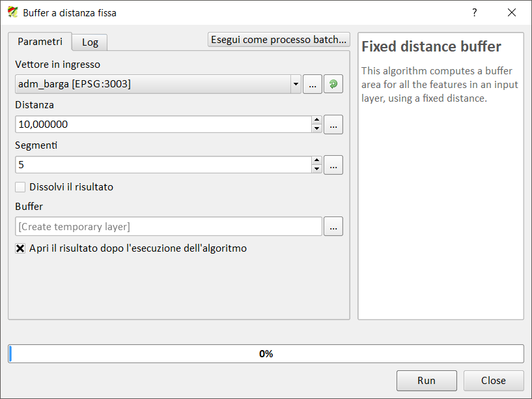532x399 pixels.
Task: Enable Dissolvi il risultato checkbox
Action: [x=20, y=187]
